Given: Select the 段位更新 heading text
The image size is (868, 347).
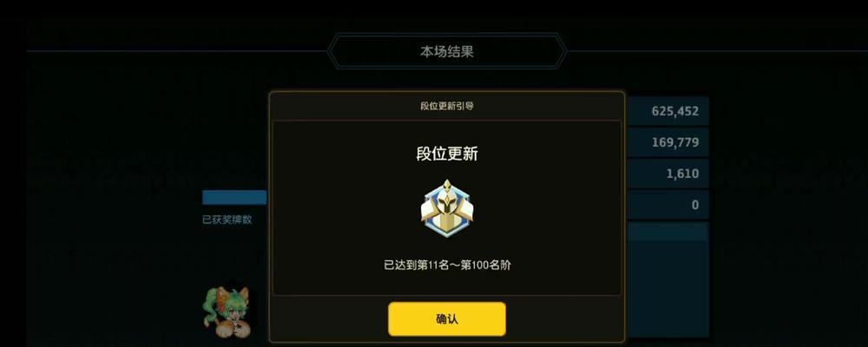Looking at the screenshot, I should click(x=447, y=154).
